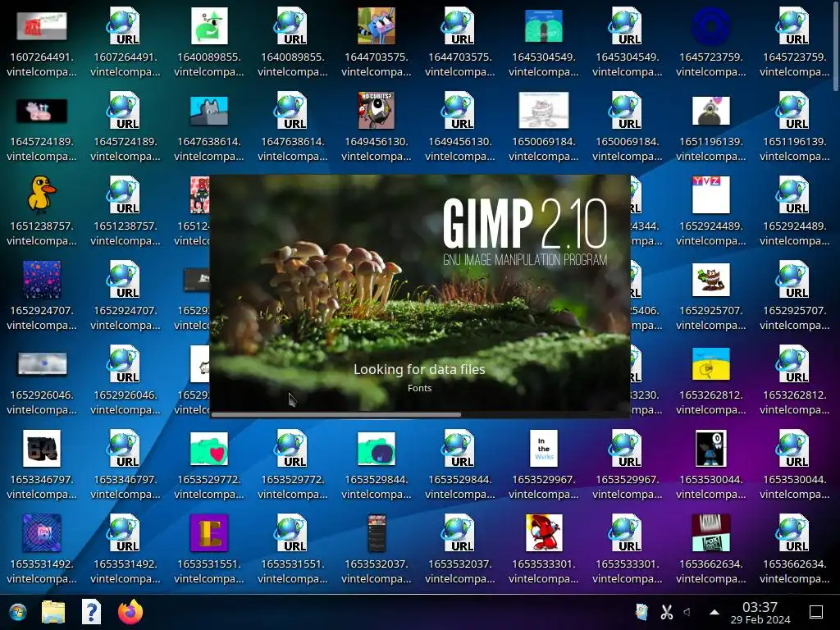Viewport: 840px width, 630px height.
Task: Select the 1644703575 cartoon image file
Action: pyautogui.click(x=377, y=25)
